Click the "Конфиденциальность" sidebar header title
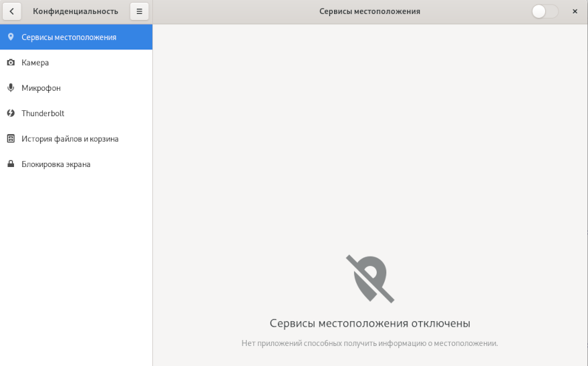Screen dimensions: 588x366 click(x=76, y=11)
